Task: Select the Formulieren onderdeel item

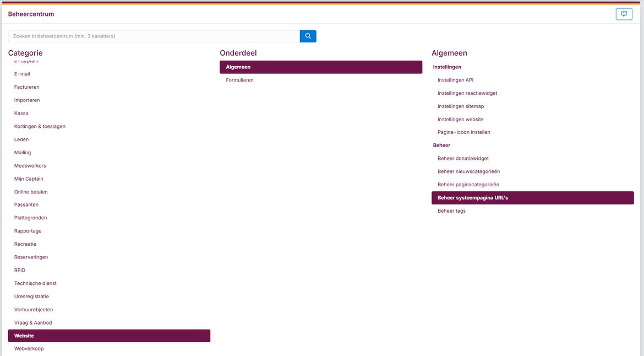Action: (x=239, y=80)
